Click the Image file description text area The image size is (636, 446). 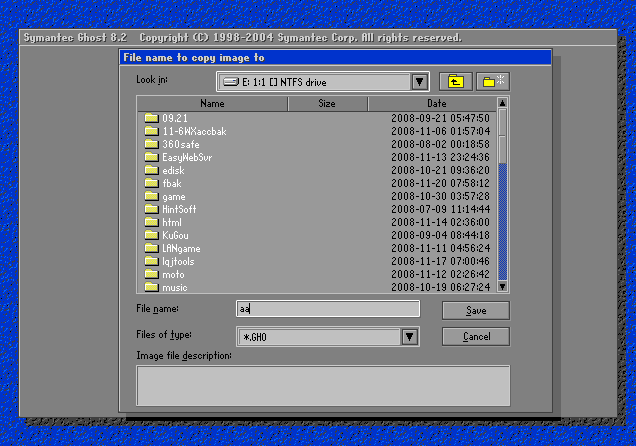pyautogui.click(x=323, y=386)
